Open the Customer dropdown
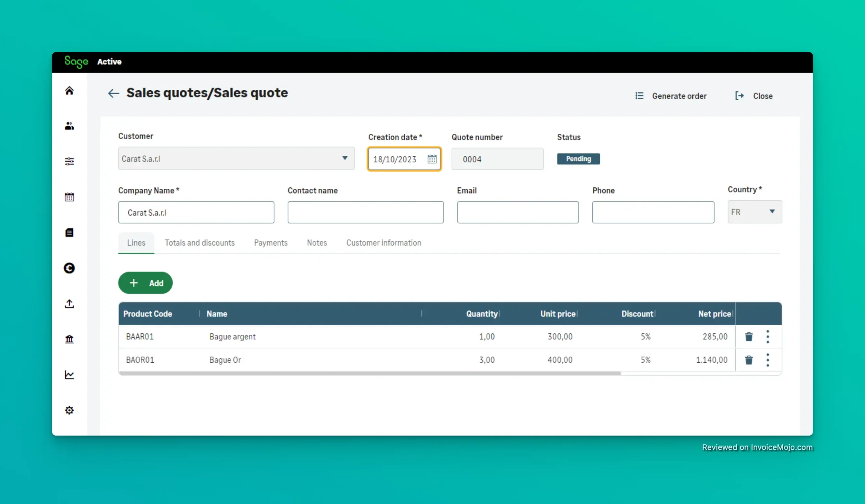Image resolution: width=865 pixels, height=504 pixels. point(345,158)
